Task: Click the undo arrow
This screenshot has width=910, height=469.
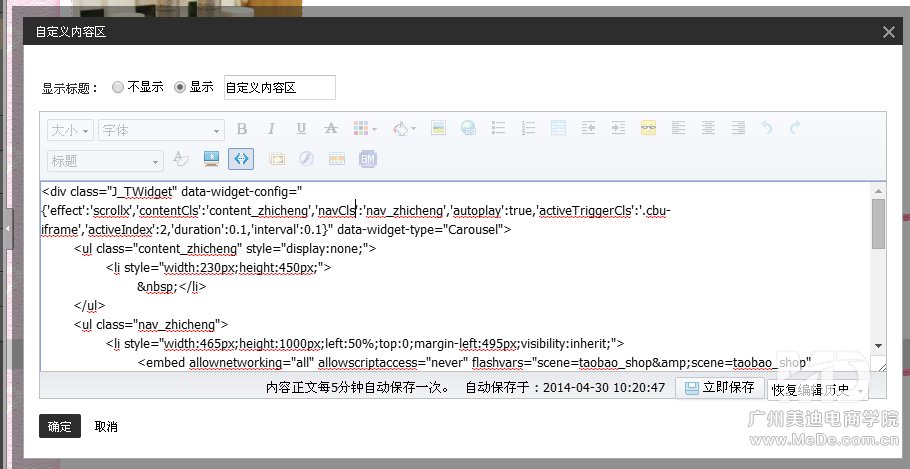Action: (x=767, y=129)
